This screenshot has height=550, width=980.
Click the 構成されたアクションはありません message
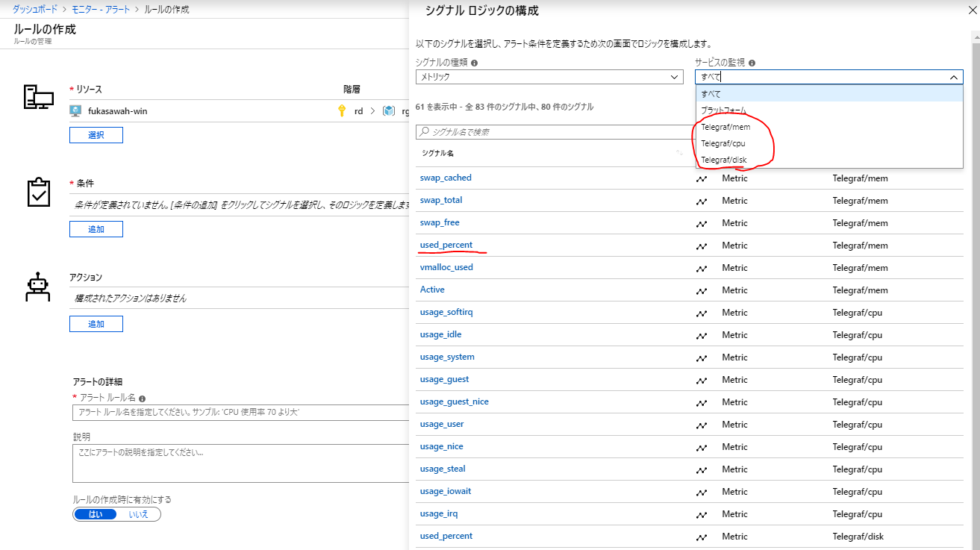pos(131,299)
